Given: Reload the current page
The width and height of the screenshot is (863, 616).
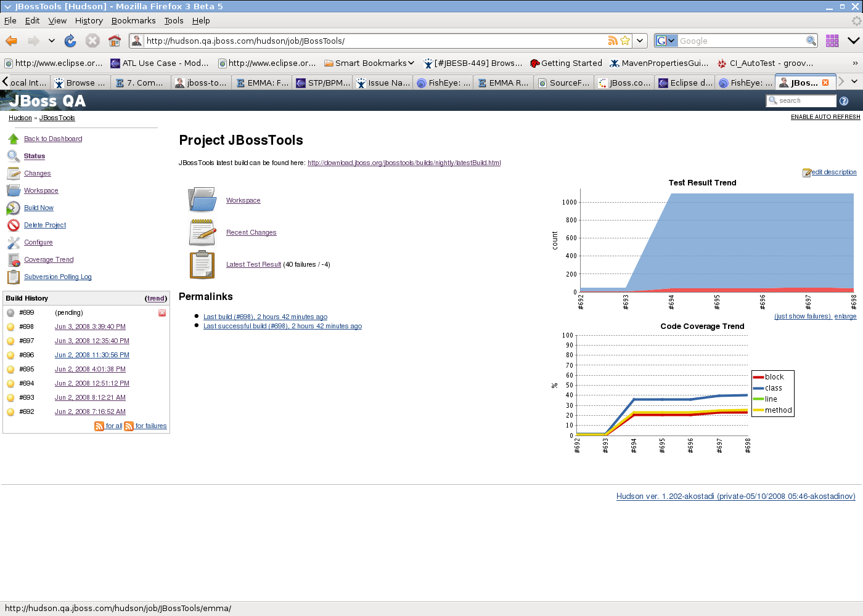Looking at the screenshot, I should [x=70, y=41].
